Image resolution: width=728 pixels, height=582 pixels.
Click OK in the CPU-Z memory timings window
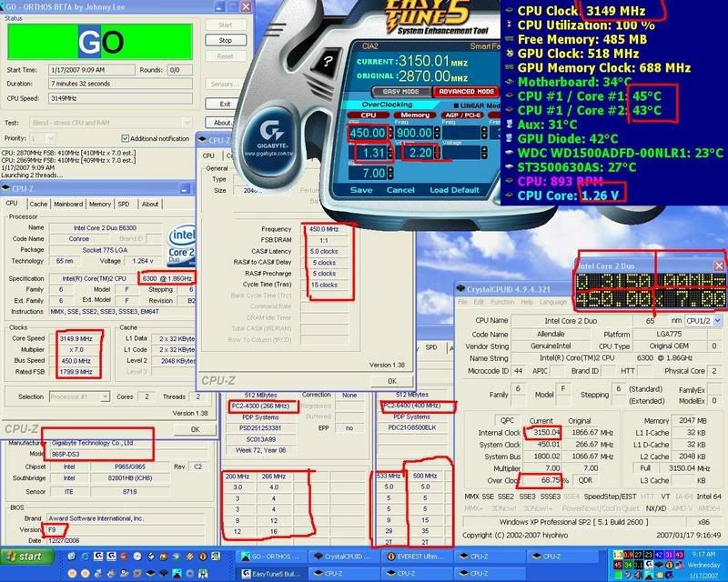click(392, 381)
